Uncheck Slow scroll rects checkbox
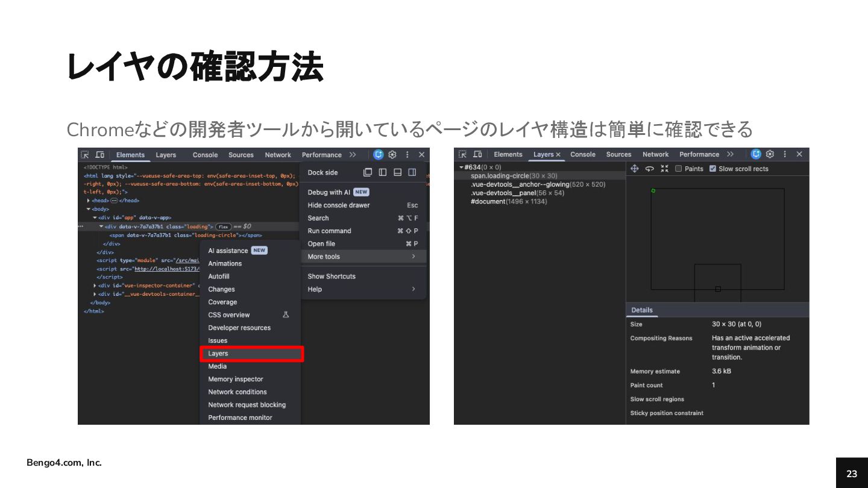The width and height of the screenshot is (868, 488). 712,169
